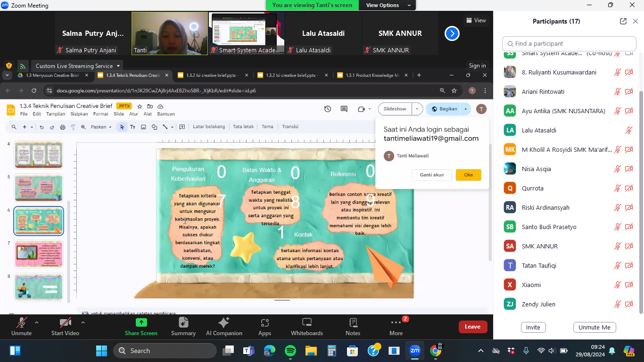Click the Oke button
Viewport: 644px width, 362px height.
(x=468, y=175)
